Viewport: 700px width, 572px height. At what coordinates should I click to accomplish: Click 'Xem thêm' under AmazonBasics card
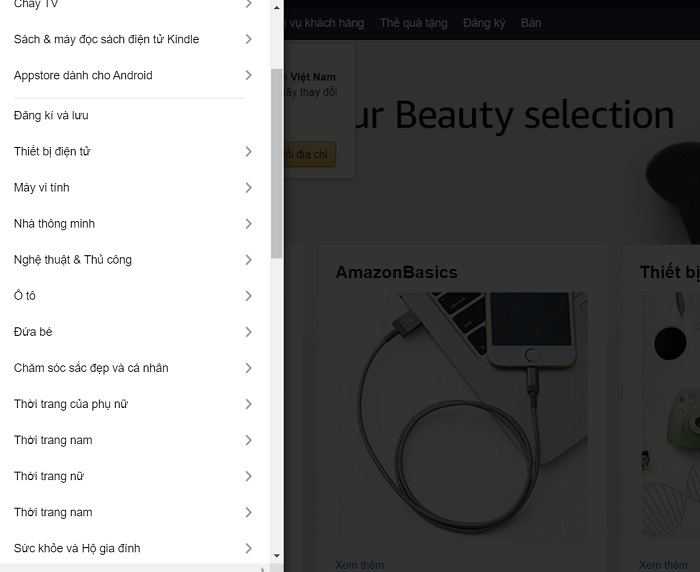359,565
